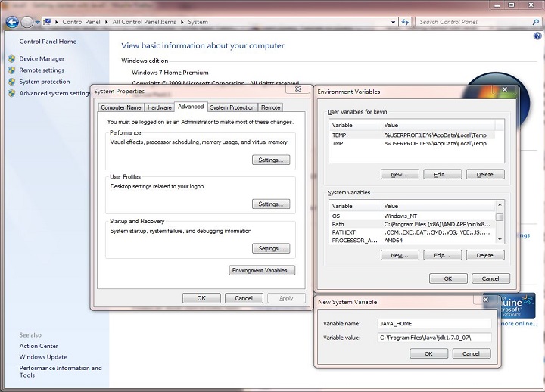Click All Control Panel Items breadcrumb
This screenshot has height=392, width=545.
pyautogui.click(x=145, y=22)
